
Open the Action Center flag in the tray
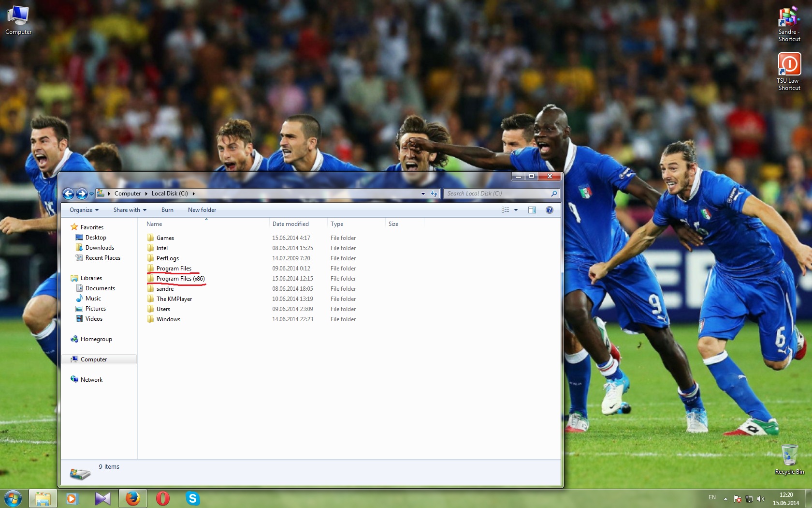pos(738,499)
